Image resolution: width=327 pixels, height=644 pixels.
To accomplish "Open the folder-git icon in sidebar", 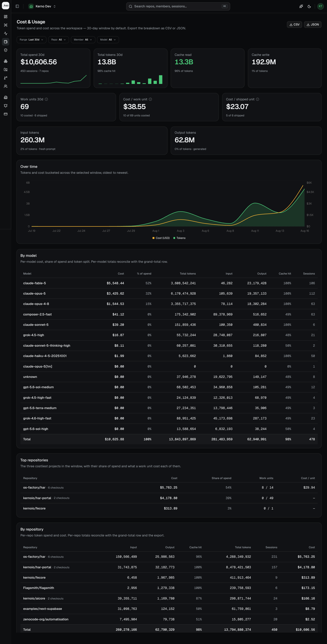I will (5, 70).
